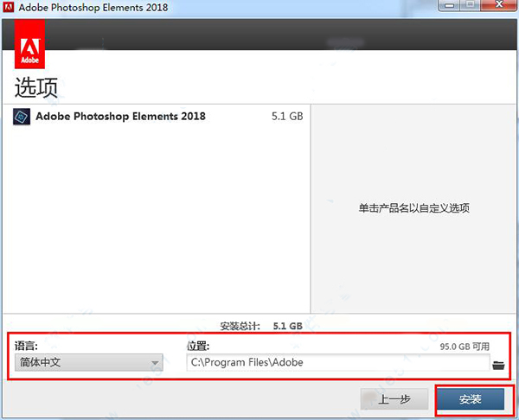The width and height of the screenshot is (519, 420).
Task: Click the 95.0 GB 可用 free space text
Action: click(x=465, y=347)
